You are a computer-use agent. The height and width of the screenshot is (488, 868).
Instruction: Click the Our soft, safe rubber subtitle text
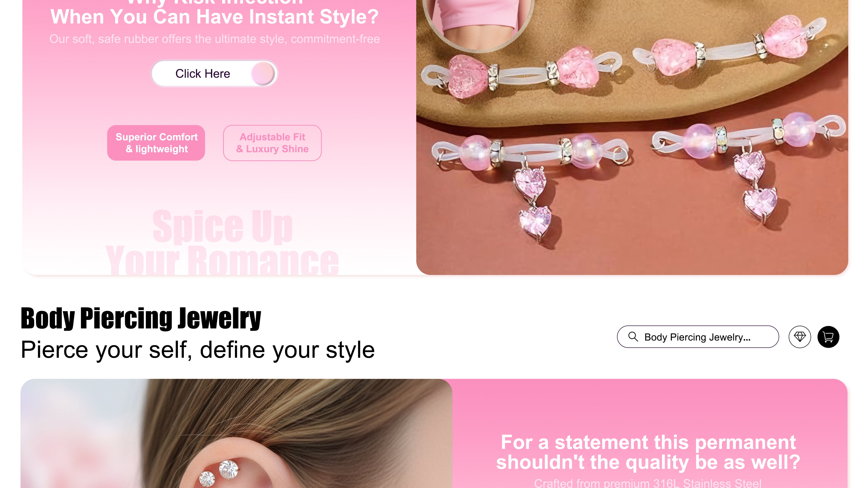point(215,39)
